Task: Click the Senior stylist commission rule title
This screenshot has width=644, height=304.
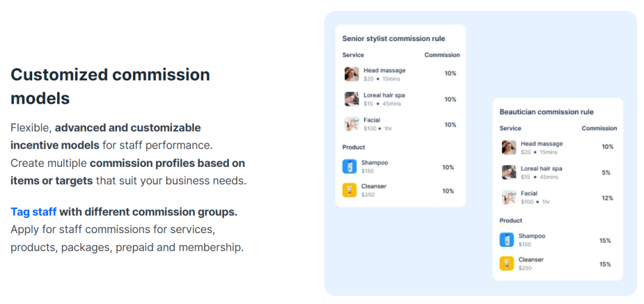Action: pyautogui.click(x=394, y=39)
